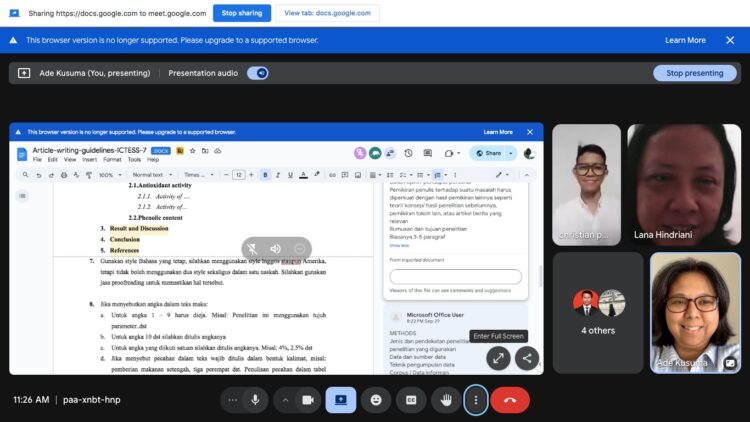This screenshot has height=422, width=750.
Task: Select Lana Hindriani's video tile
Action: tap(684, 185)
